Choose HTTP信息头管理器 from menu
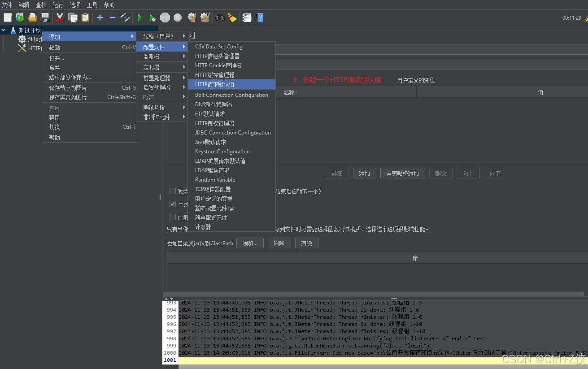 click(x=231, y=56)
